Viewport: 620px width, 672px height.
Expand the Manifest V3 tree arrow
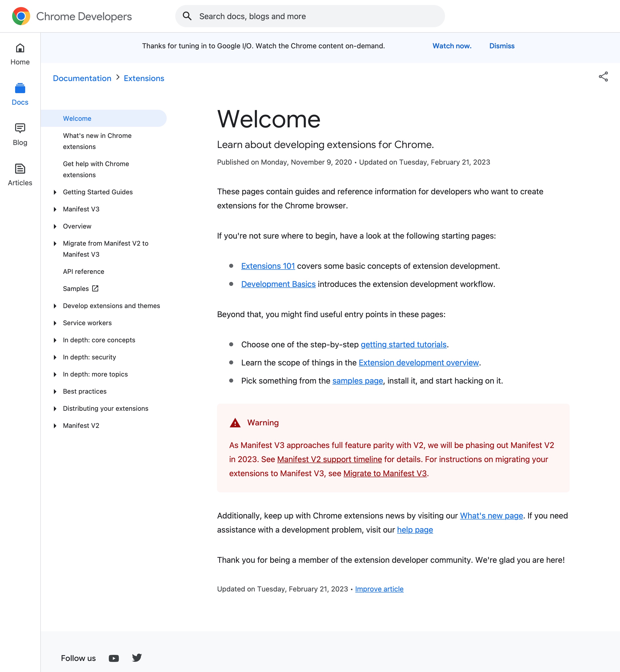pos(55,209)
